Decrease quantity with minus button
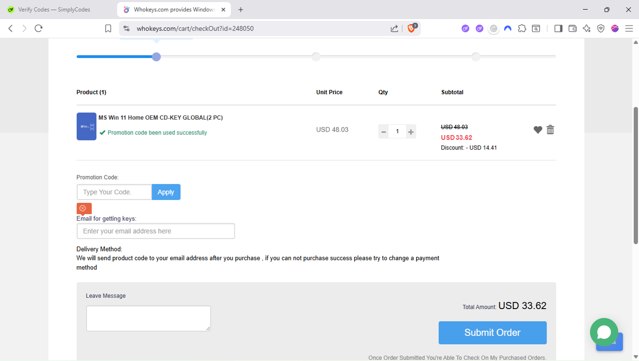Screen dimensions: 639x361 pos(383,132)
